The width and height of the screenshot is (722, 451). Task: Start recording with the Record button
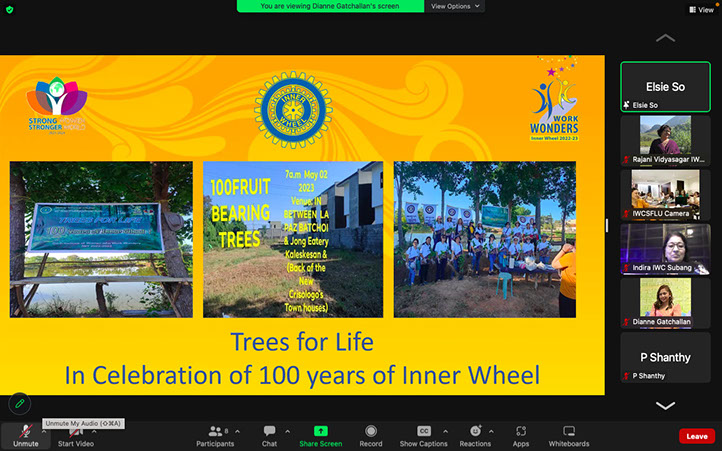(x=370, y=434)
